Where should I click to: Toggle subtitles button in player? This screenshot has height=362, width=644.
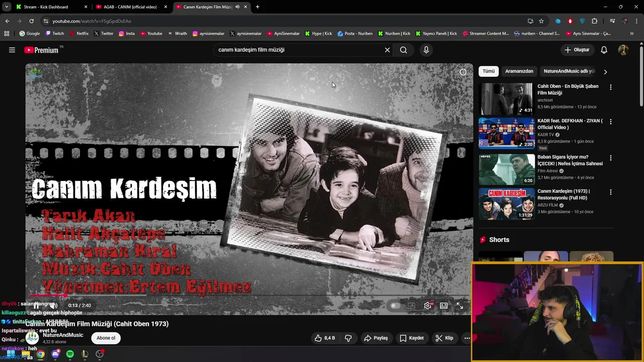click(412, 305)
